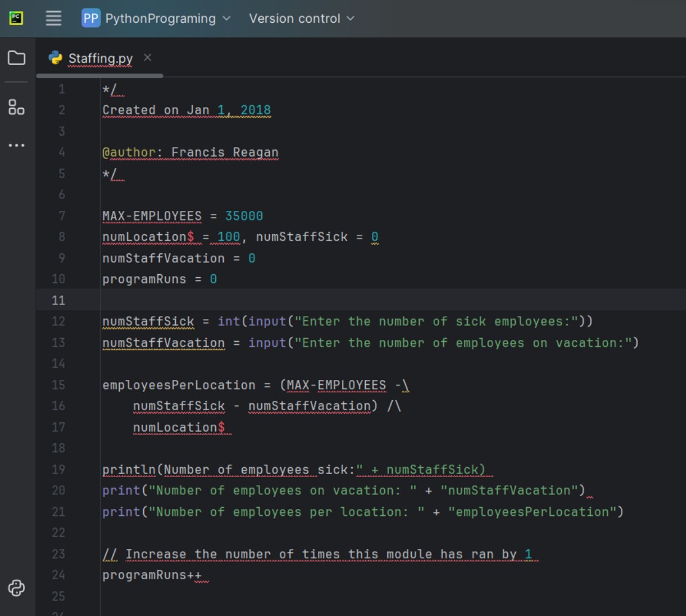Click "programRuns++" on line 24

(x=152, y=575)
